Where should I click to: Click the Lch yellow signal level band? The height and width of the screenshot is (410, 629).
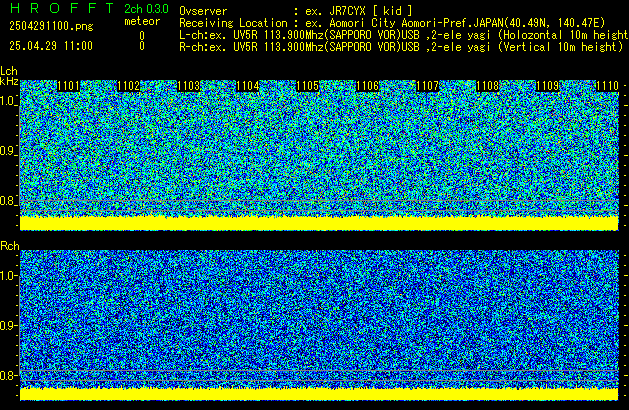319,223
